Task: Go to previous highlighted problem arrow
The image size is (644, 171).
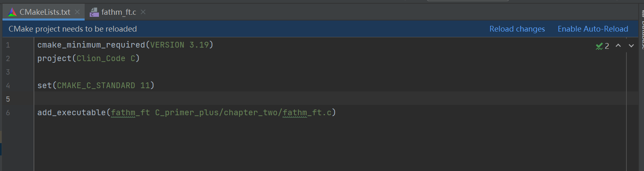Action: coord(618,46)
